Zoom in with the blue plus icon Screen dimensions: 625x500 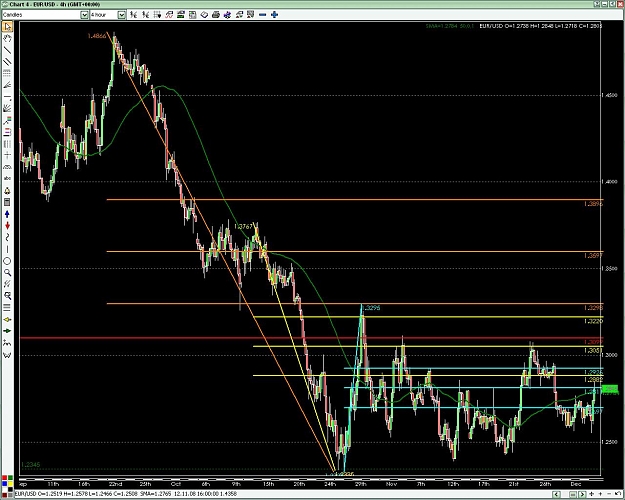[x=274, y=15]
